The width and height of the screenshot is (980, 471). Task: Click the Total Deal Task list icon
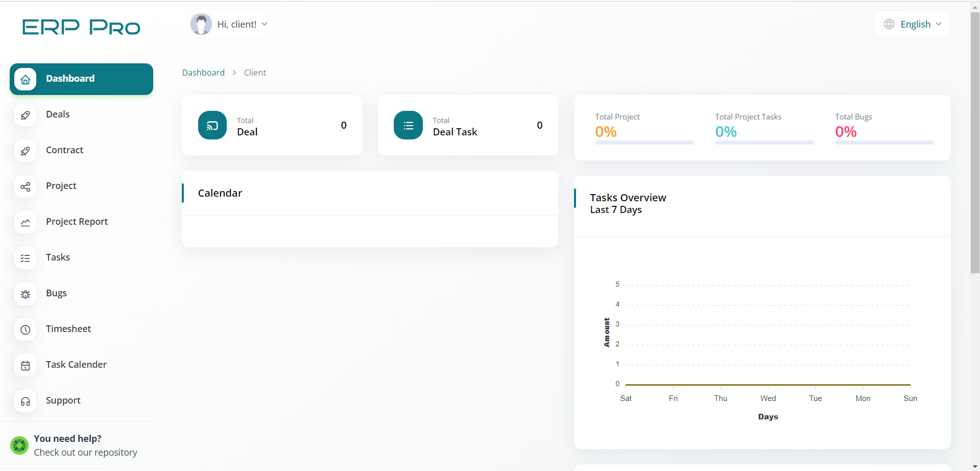(x=408, y=125)
